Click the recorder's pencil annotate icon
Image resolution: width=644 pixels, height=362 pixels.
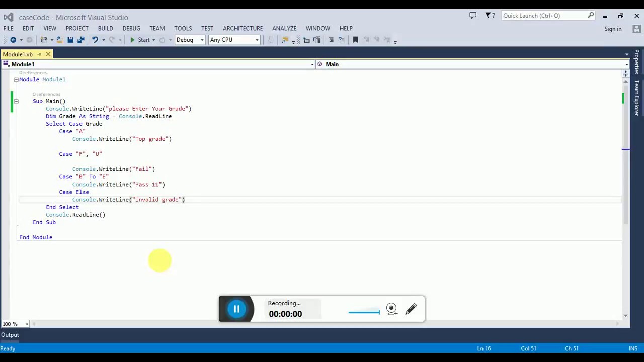click(411, 309)
